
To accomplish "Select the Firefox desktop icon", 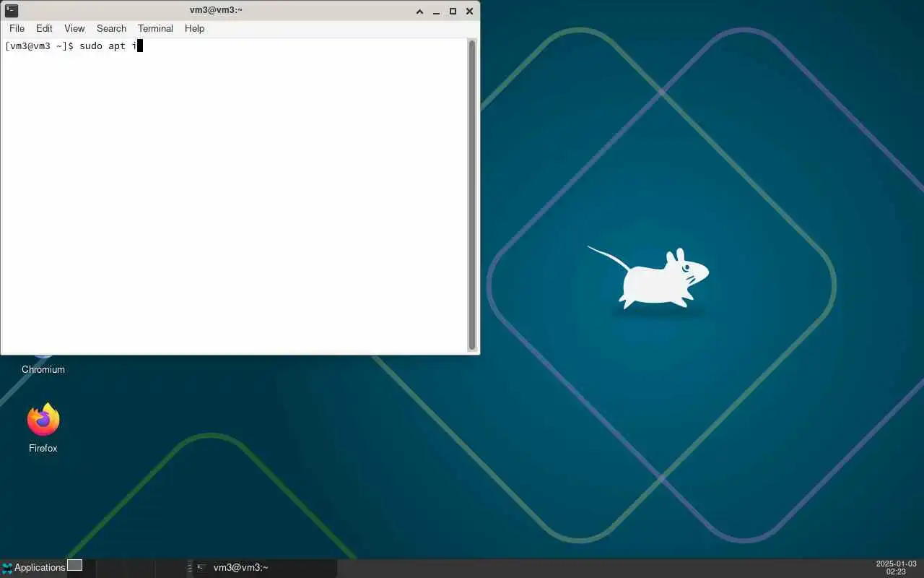I will (43, 420).
